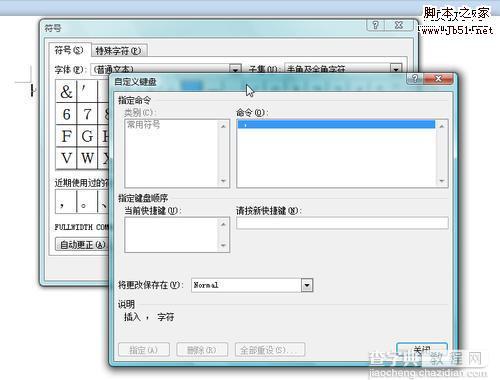Select the apostrophe symbol cell
This screenshot has width=500, height=380.
(x=87, y=91)
